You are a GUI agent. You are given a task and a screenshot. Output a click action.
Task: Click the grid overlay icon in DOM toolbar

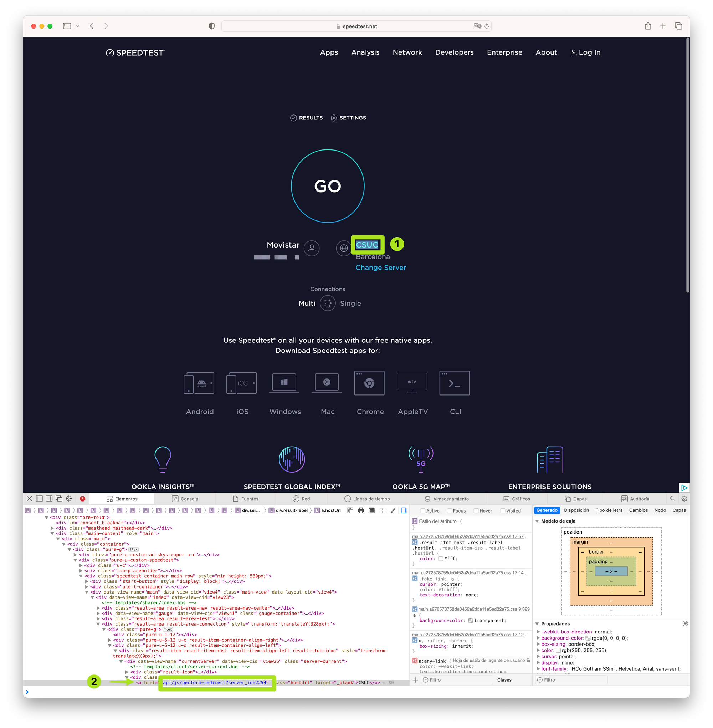[x=382, y=510]
